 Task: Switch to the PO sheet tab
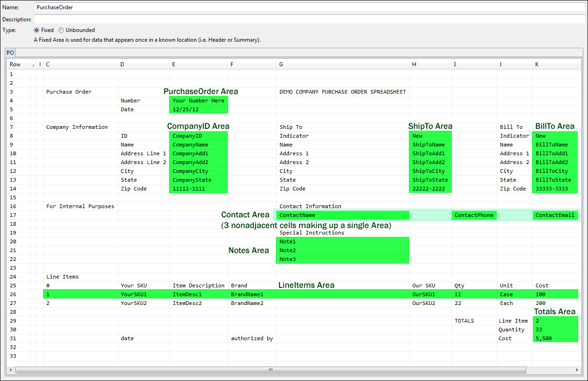click(10, 52)
